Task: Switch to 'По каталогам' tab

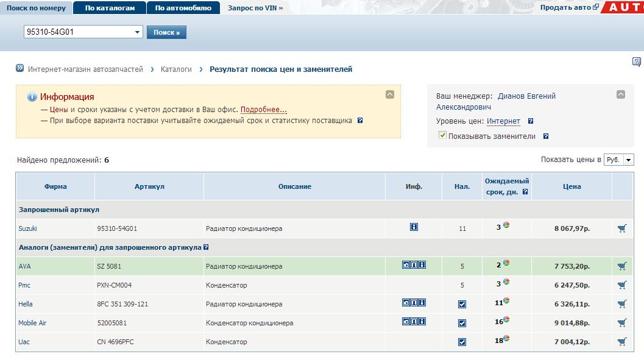Action: click(110, 8)
